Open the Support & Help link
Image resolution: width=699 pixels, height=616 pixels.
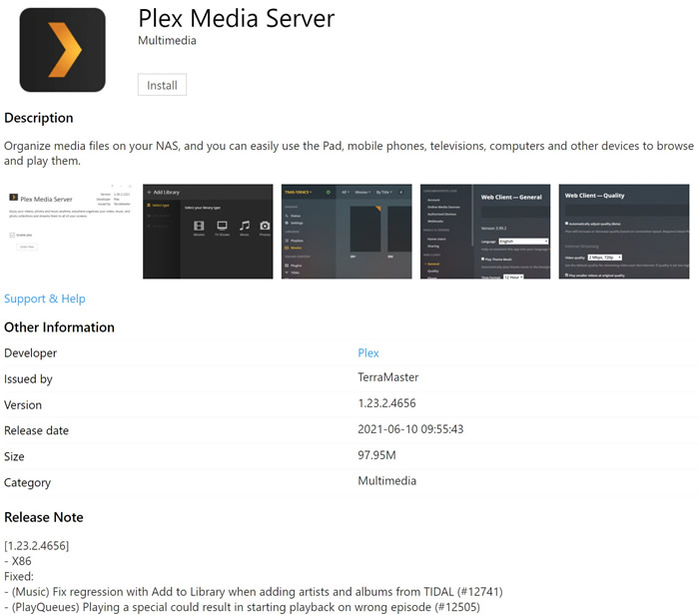point(45,299)
